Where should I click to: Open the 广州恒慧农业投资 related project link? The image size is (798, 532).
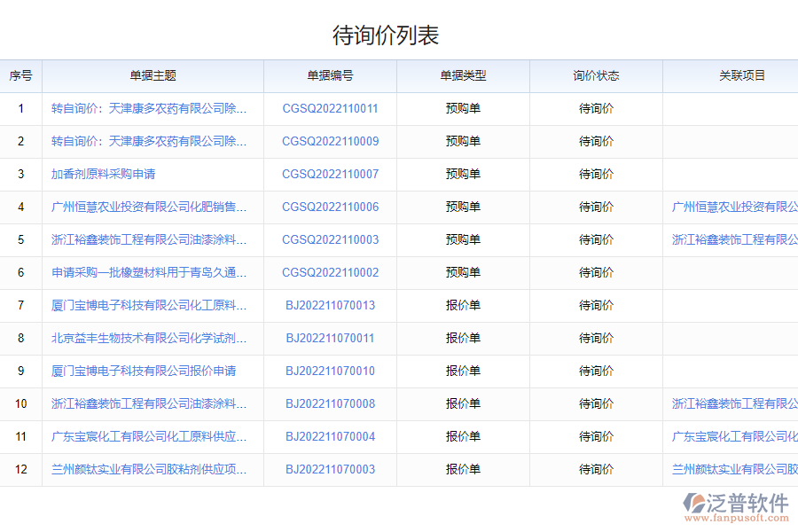click(734, 207)
